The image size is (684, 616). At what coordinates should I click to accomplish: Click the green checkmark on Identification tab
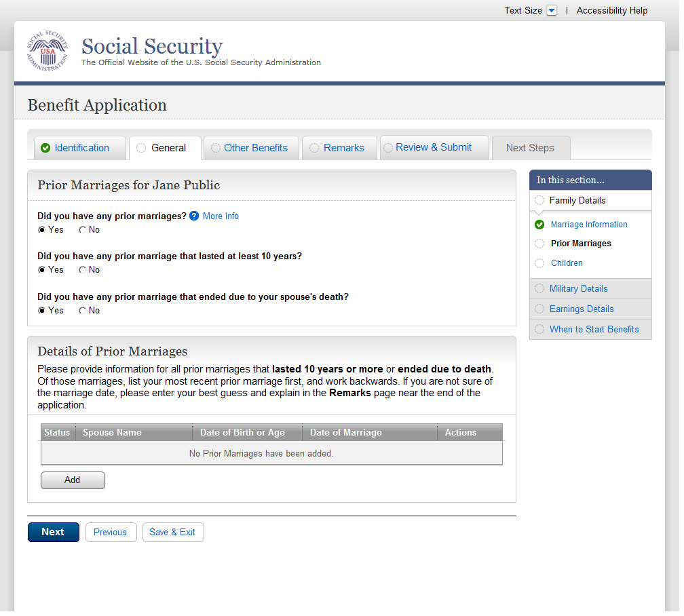(45, 149)
